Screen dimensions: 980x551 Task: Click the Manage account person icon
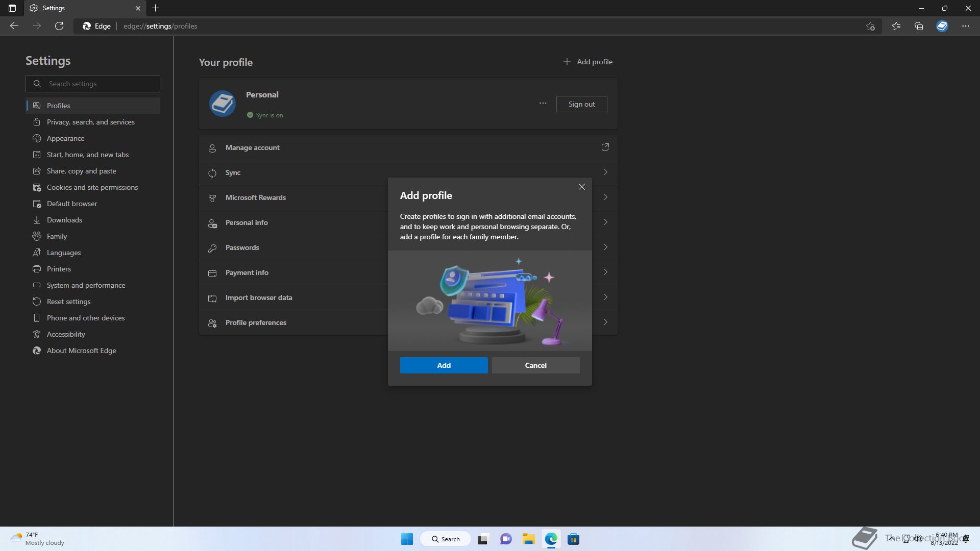[x=212, y=148]
